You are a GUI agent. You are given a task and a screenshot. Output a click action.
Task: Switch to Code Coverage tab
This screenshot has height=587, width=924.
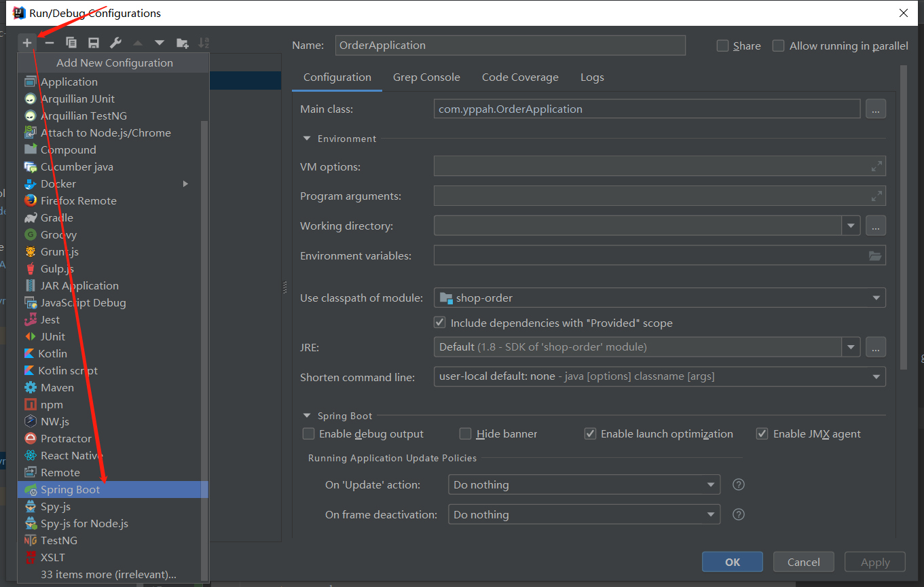[520, 77]
